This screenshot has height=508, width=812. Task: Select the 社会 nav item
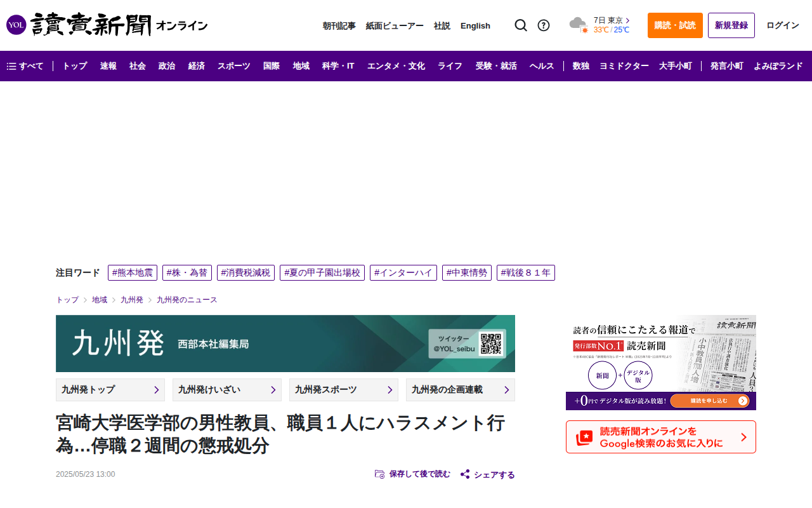click(x=138, y=66)
